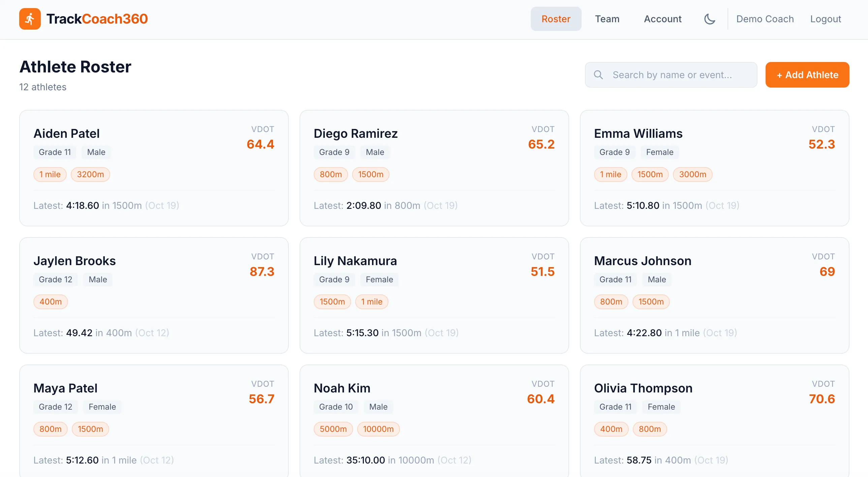Open the Account page
Image resolution: width=868 pixels, height=477 pixels.
(x=662, y=19)
